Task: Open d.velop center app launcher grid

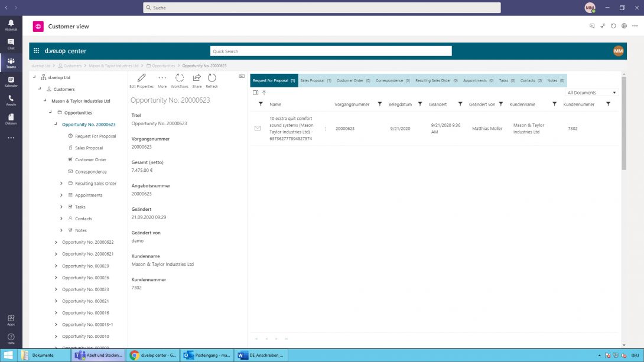Action: click(x=36, y=50)
